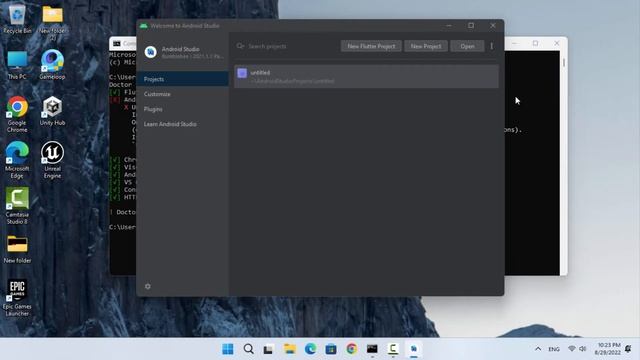
Task: Switch to Camtasia on the taskbar
Action: point(393,349)
